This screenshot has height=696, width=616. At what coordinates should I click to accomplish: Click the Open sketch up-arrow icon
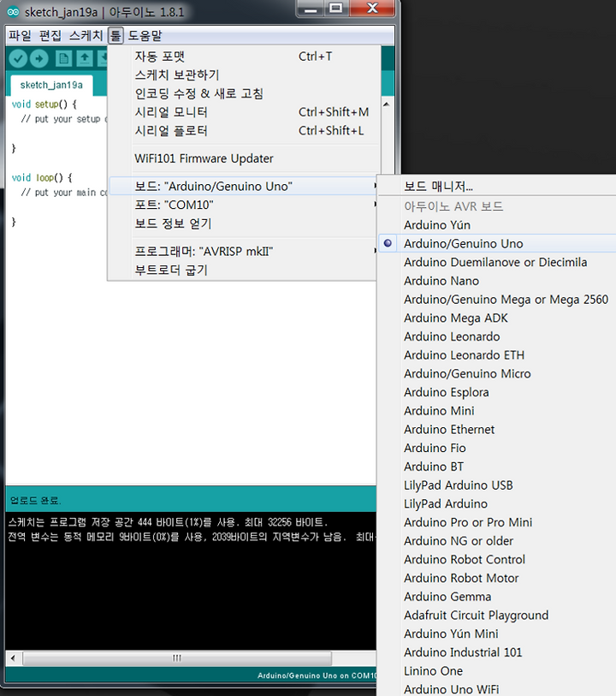(84, 58)
